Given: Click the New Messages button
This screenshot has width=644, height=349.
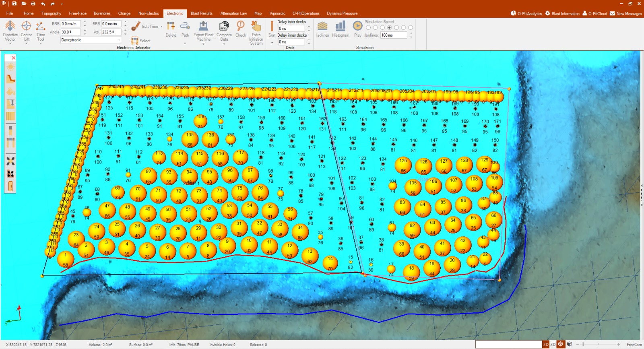Looking at the screenshot, I should tap(626, 13).
